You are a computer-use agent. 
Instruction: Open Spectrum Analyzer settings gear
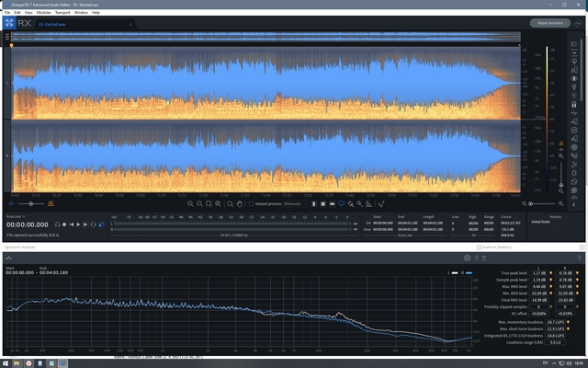tap(467, 259)
